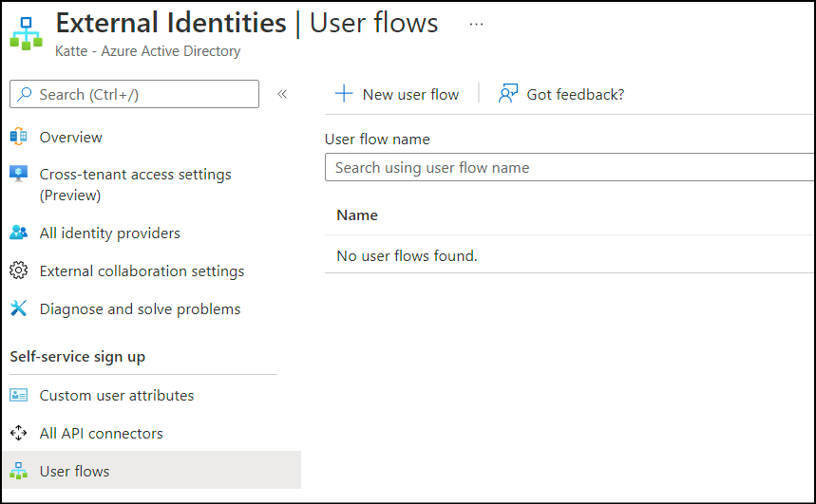The width and height of the screenshot is (816, 504).
Task: Click the External collaboration settings gear icon
Action: (x=19, y=271)
